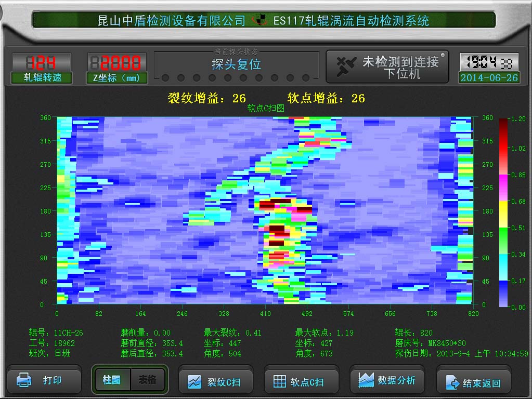Image resolution: width=532 pixels, height=399 pixels.
Task: Click the 工号: 18962 field
Action: 52,343
